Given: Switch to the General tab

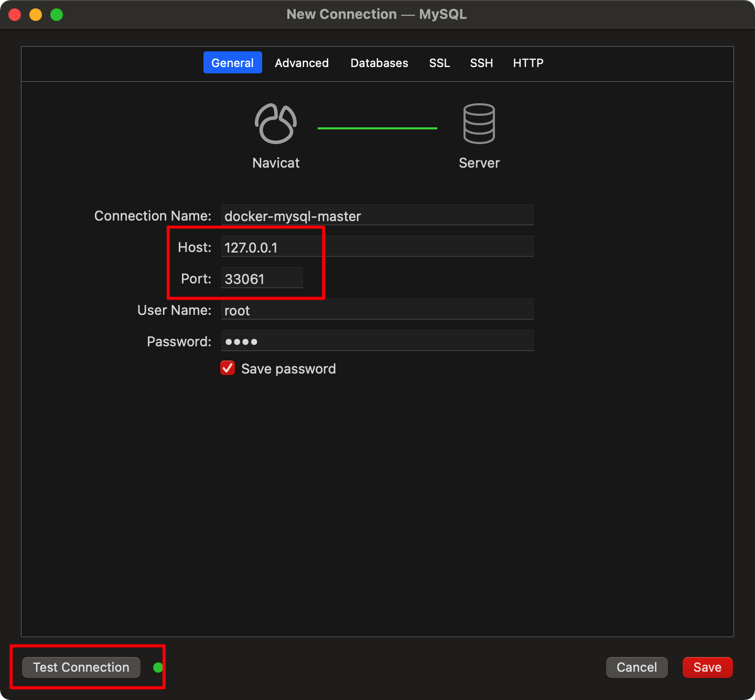Looking at the screenshot, I should (232, 63).
